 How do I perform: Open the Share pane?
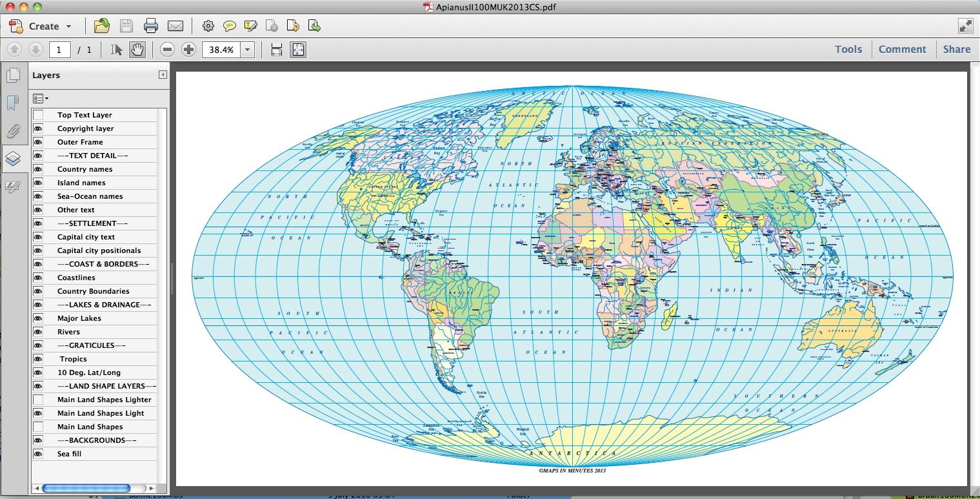coord(957,49)
